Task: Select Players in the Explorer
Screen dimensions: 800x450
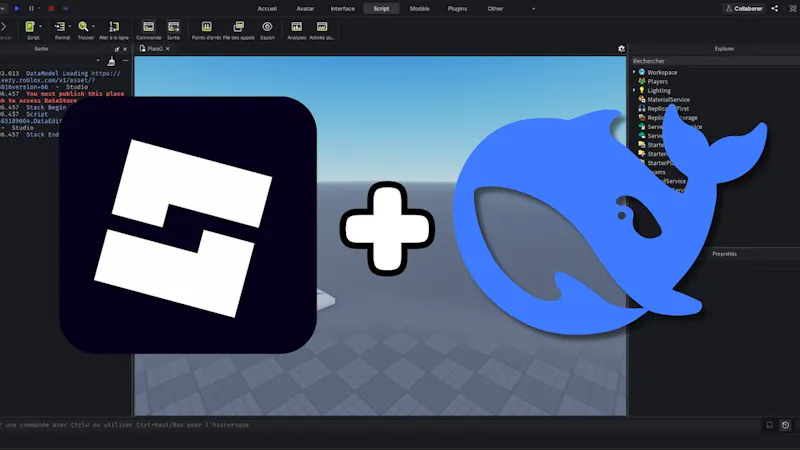Action: click(x=657, y=82)
